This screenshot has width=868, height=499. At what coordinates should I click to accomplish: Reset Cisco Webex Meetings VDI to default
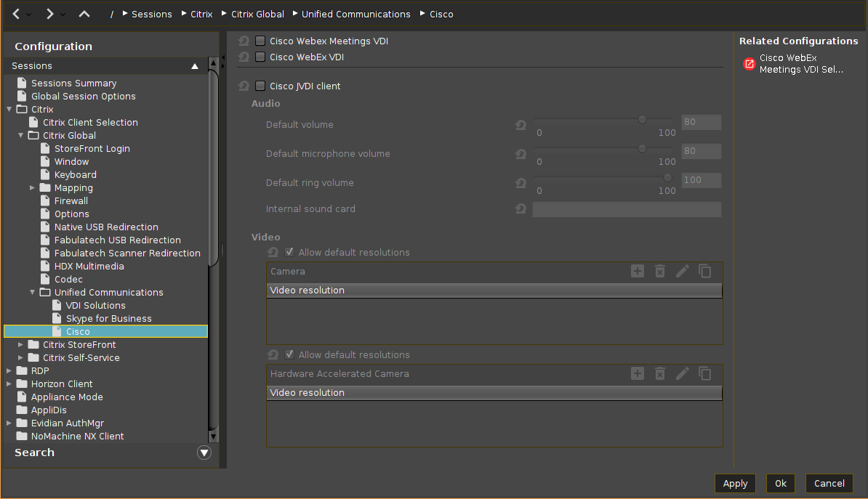coord(244,41)
